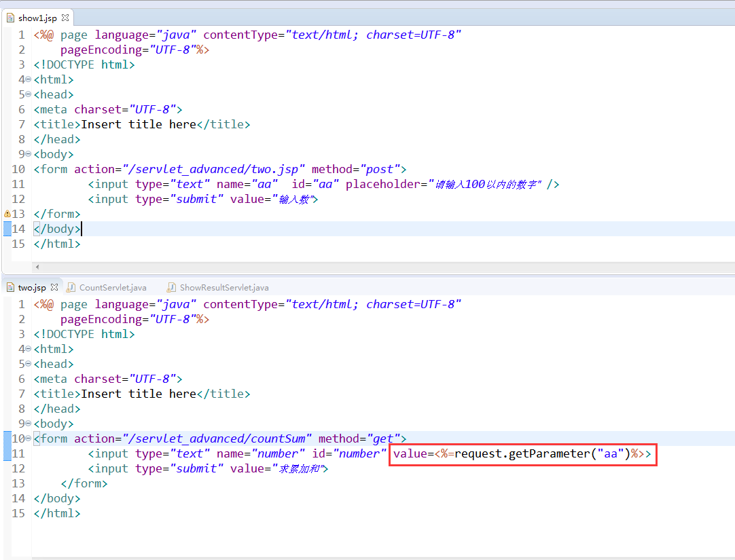
Task: Click the method="get" attribute in two.jsp
Action: pos(359,438)
